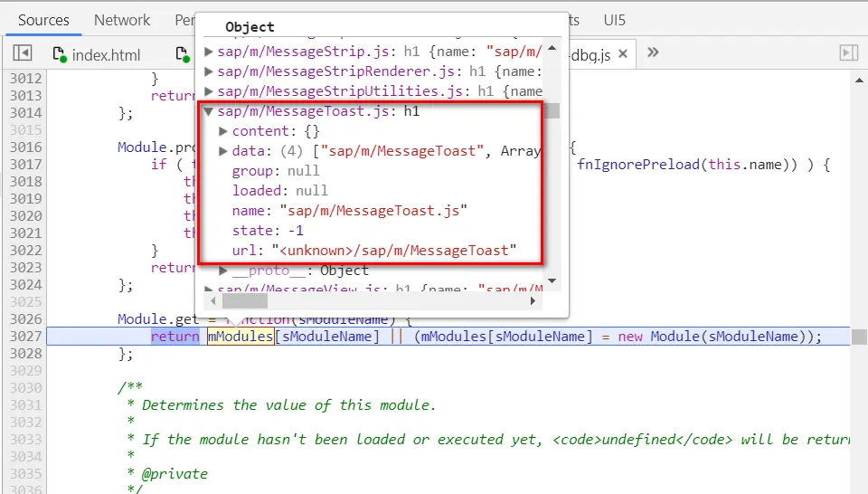Click popup horizontal scrollbar left arrow
The image size is (868, 494).
(213, 300)
